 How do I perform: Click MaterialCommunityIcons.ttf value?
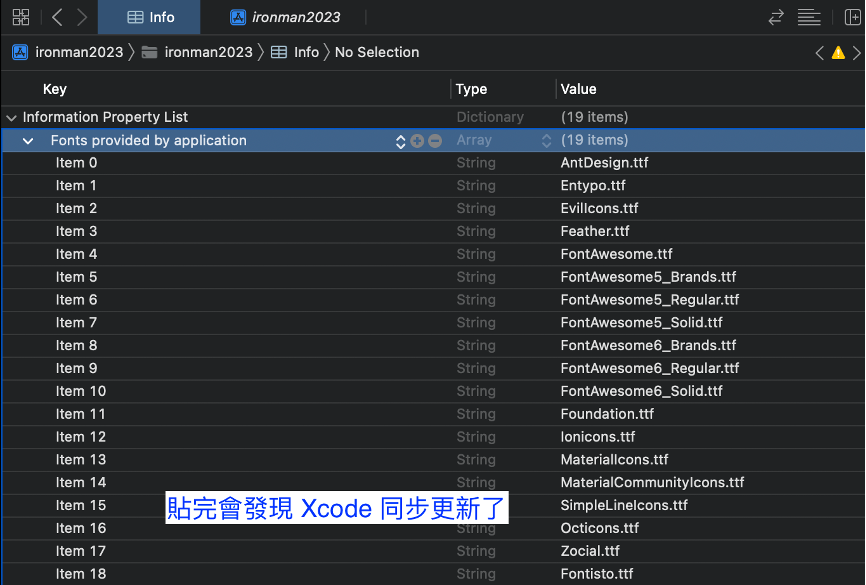click(x=652, y=482)
